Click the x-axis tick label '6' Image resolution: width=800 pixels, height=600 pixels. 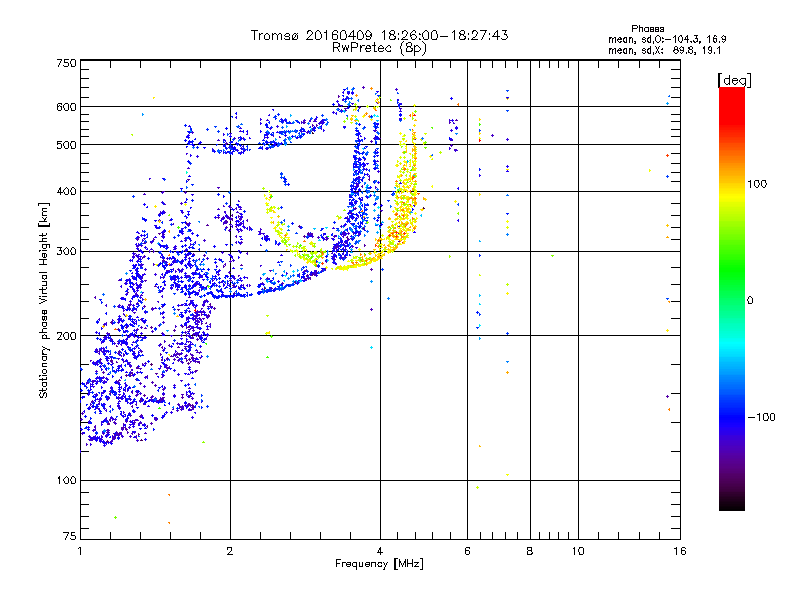click(x=467, y=551)
